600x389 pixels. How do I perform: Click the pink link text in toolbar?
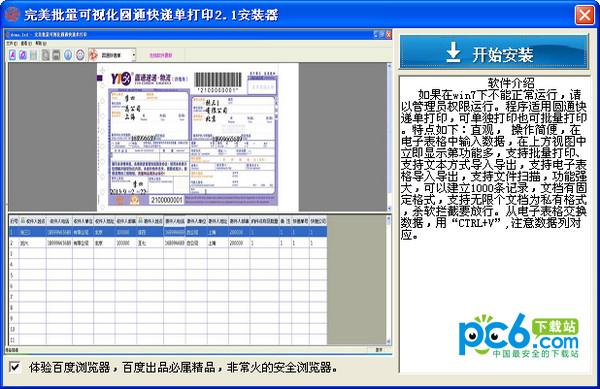click(161, 55)
